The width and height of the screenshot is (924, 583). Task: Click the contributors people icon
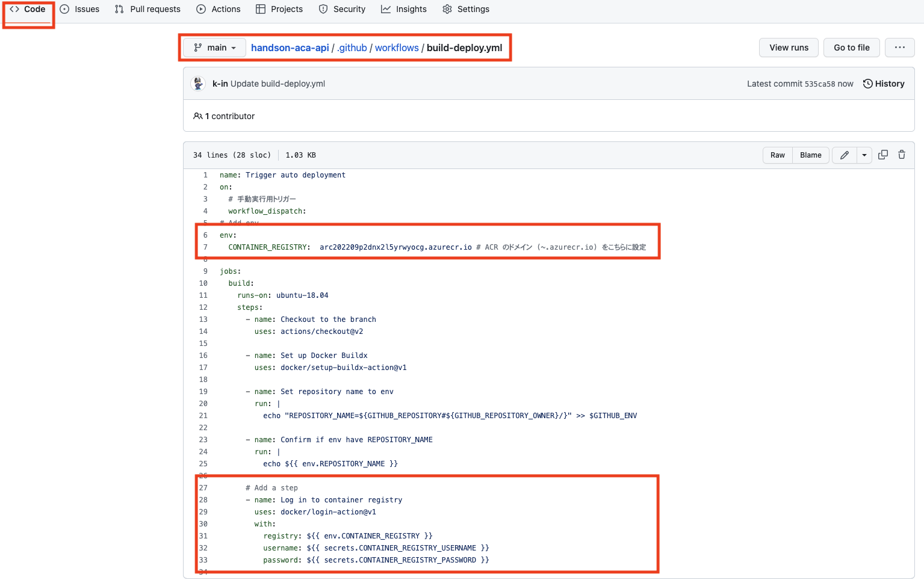pyautogui.click(x=197, y=116)
